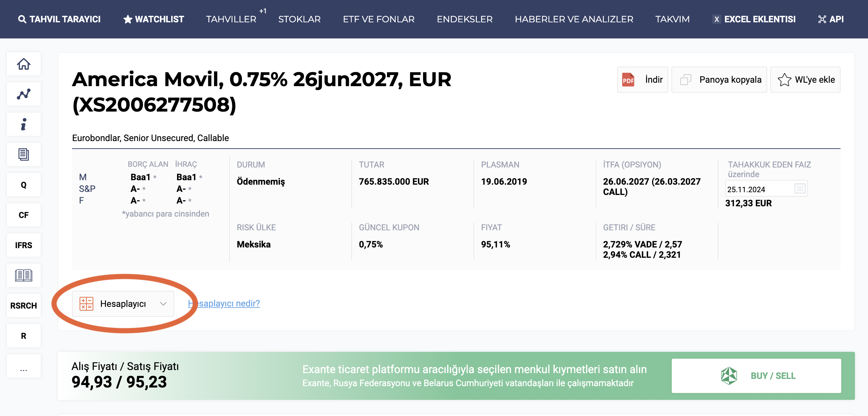Open the CF sidebar section

(x=24, y=215)
